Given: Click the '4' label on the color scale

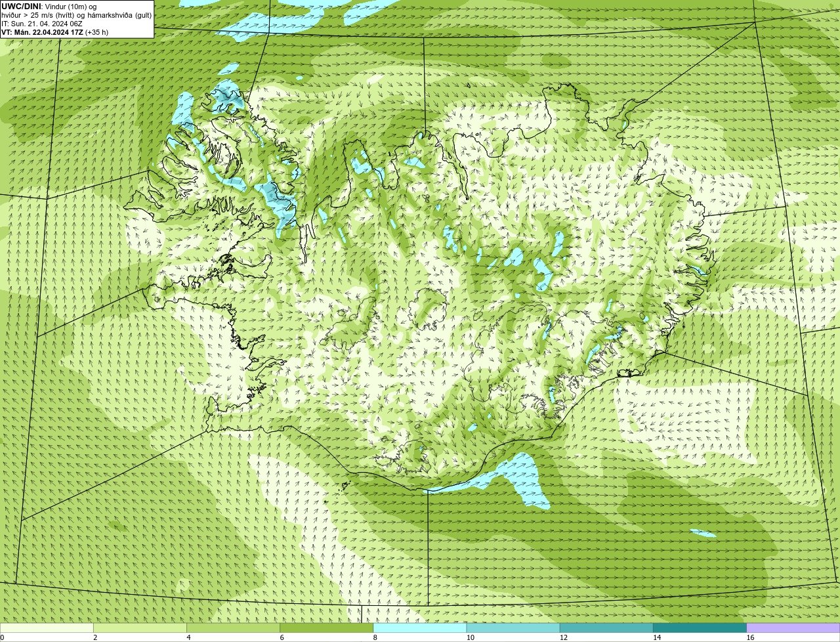Looking at the screenshot, I should coord(188,637).
